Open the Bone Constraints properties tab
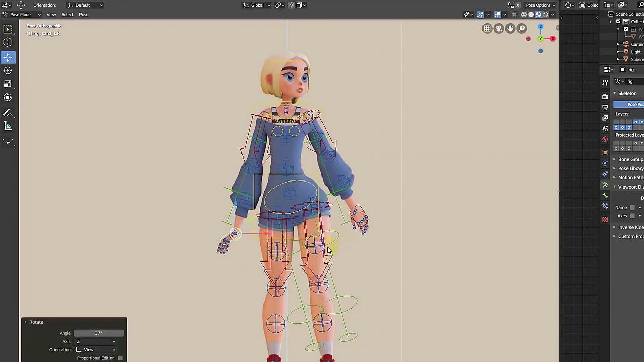Viewport: 644px width, 362px height. [605, 206]
